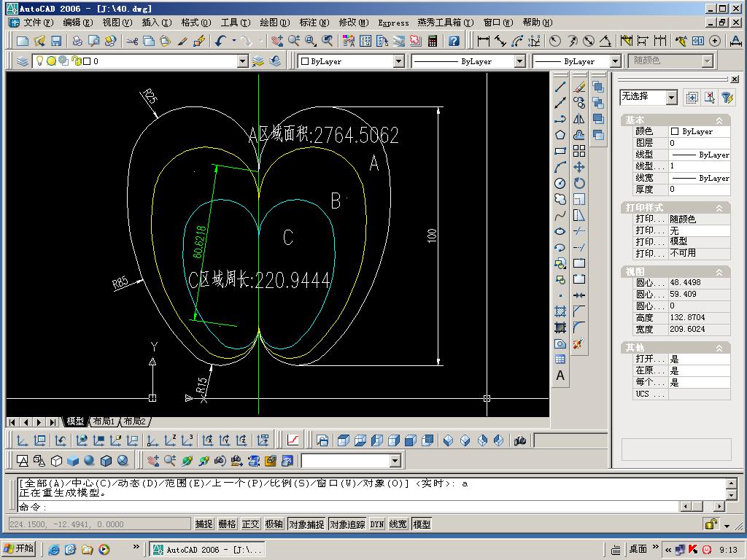Select the Spline draw tool
The height and width of the screenshot is (560, 747).
tap(560, 215)
